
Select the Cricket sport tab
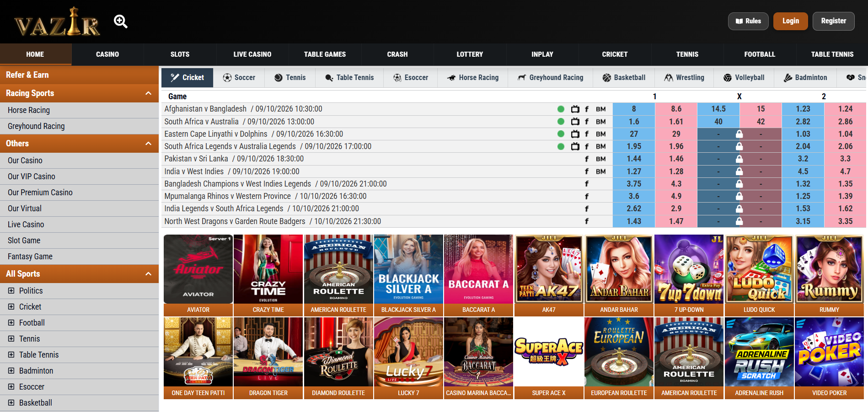click(x=188, y=78)
